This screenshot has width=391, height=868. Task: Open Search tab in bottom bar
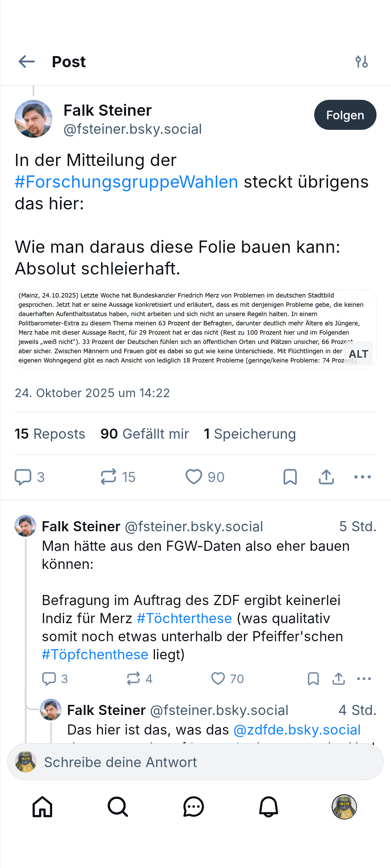point(118,807)
